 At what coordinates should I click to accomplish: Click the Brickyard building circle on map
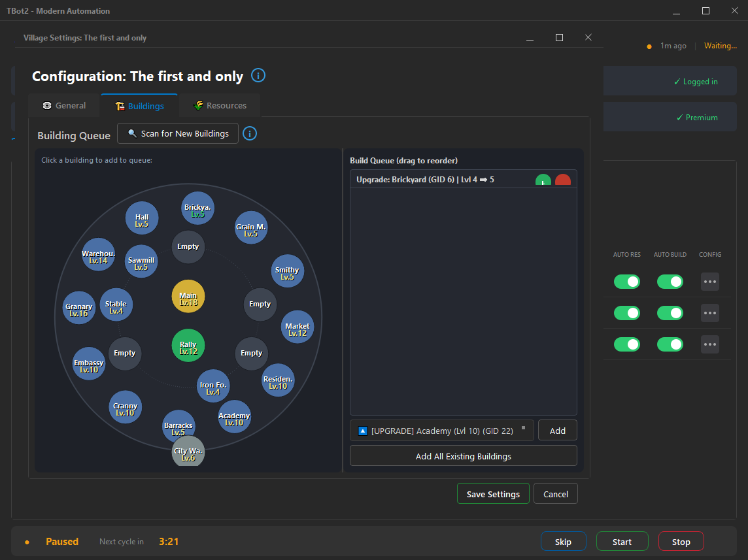197,208
